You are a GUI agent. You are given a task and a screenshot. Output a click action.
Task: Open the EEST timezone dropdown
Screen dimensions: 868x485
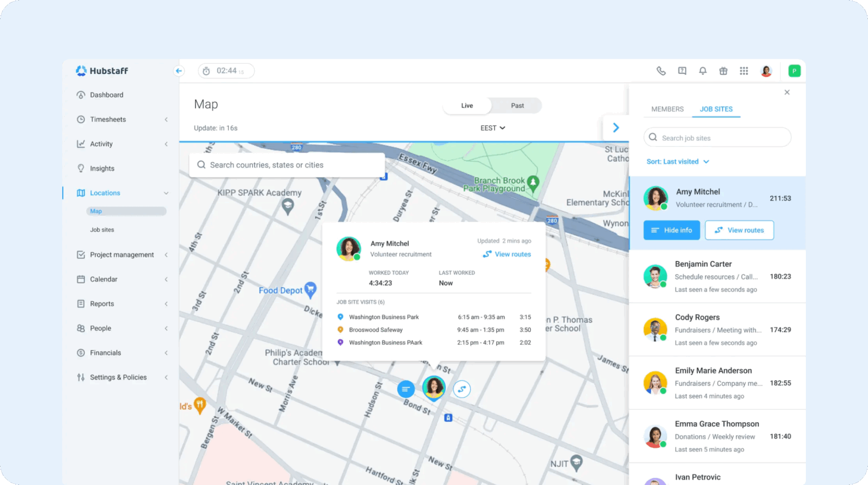[493, 128]
